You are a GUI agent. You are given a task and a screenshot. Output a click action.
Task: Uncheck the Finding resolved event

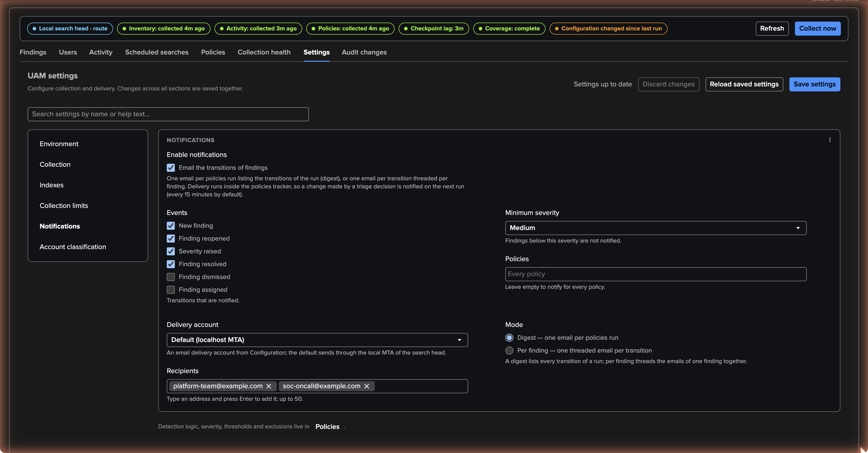pyautogui.click(x=171, y=264)
